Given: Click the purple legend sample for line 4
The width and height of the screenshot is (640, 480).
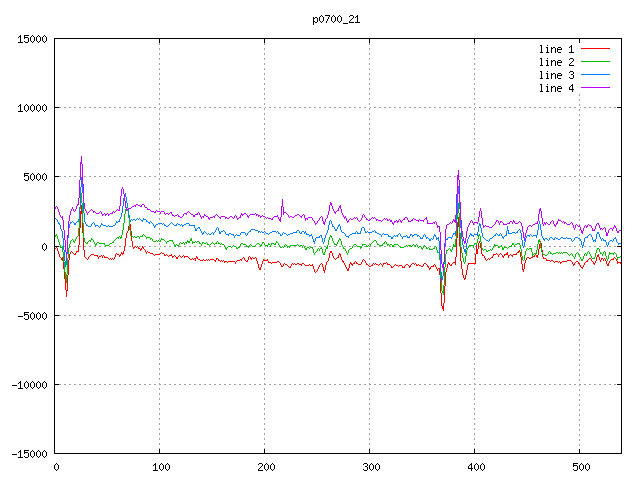Looking at the screenshot, I should point(595,87).
